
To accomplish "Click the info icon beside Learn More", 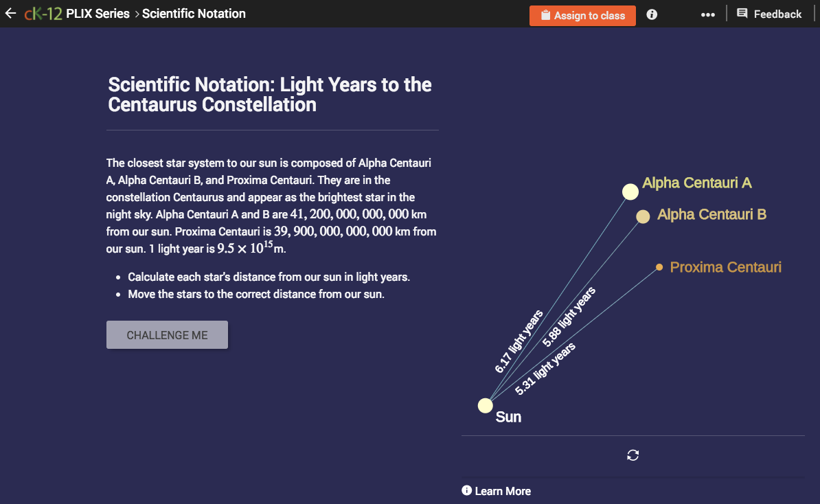I will [468, 490].
